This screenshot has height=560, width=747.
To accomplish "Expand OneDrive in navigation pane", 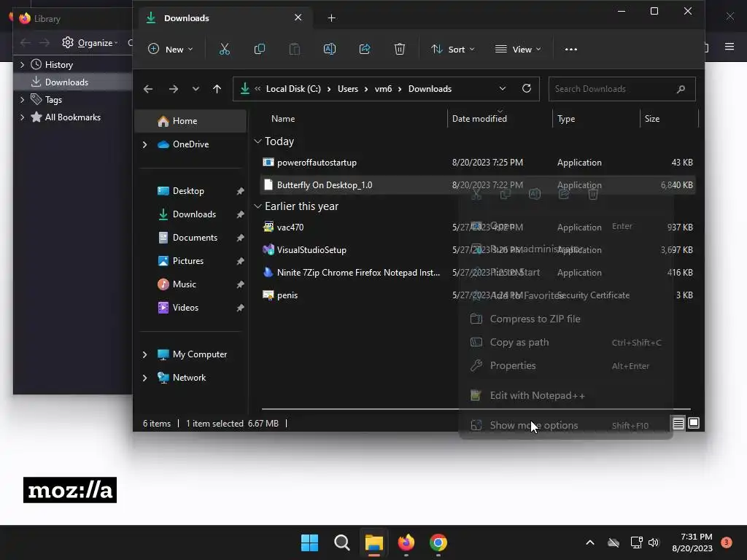I will click(145, 144).
